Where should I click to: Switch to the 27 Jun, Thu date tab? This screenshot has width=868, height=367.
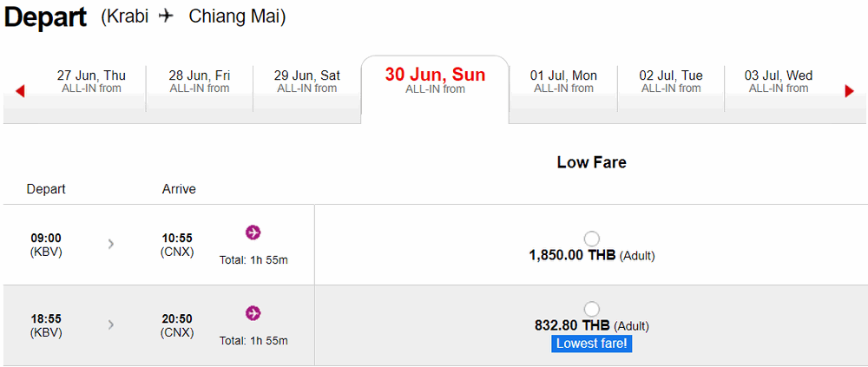[91, 82]
